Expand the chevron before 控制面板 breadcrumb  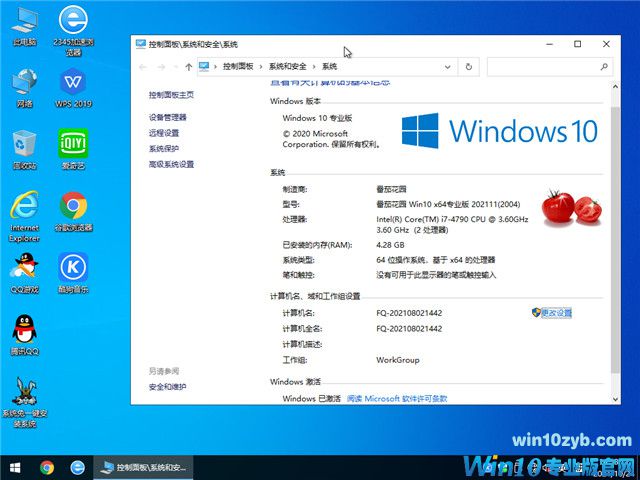pyautogui.click(x=215, y=67)
